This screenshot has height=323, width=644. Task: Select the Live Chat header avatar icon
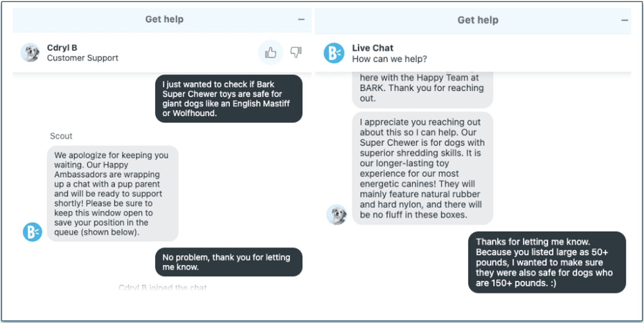tap(333, 52)
